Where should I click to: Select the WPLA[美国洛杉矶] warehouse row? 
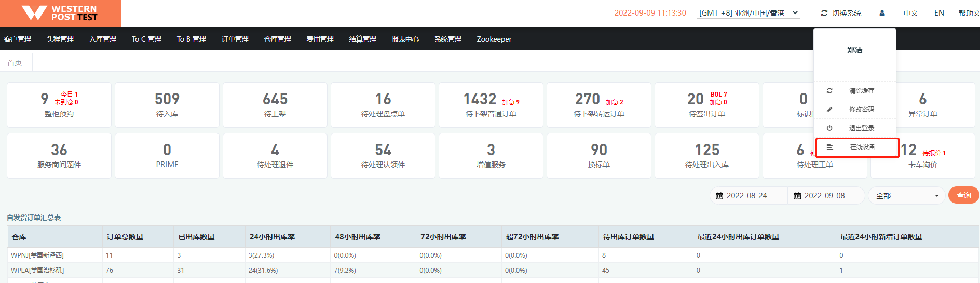pyautogui.click(x=493, y=270)
